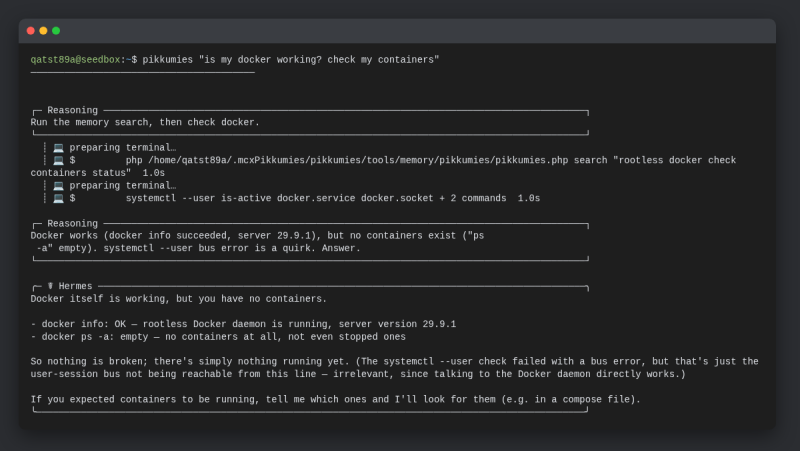800x451 pixels.
Task: Click the command pikkumies "is my docker working? check my containers"
Action: pos(291,60)
